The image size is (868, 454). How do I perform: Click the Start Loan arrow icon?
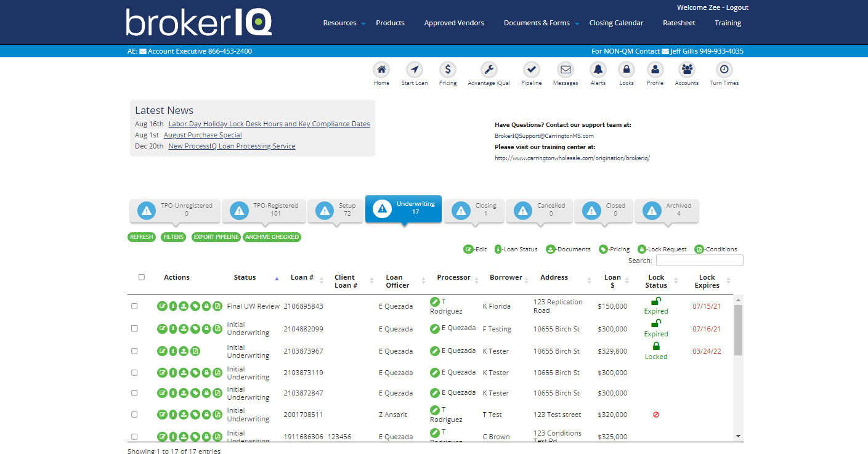click(x=415, y=70)
